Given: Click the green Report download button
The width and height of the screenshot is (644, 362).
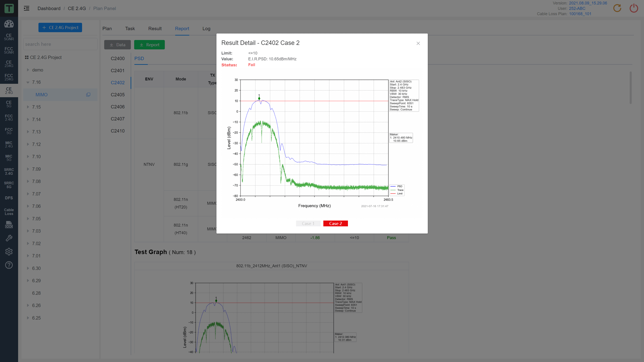Looking at the screenshot, I should (150, 45).
